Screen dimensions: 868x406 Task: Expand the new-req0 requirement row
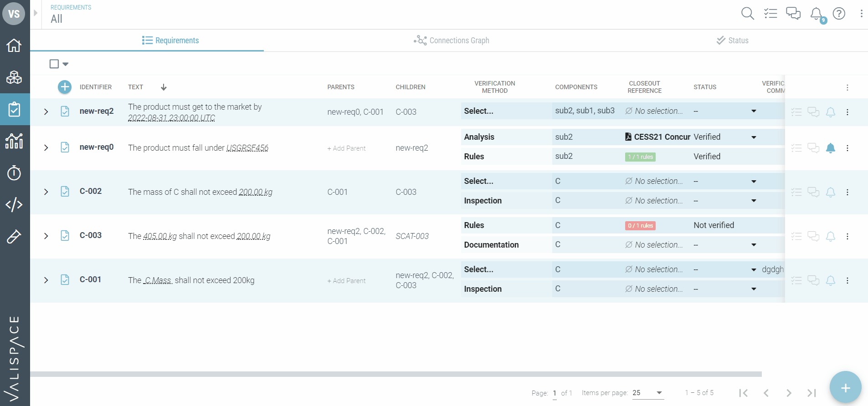pyautogui.click(x=46, y=147)
